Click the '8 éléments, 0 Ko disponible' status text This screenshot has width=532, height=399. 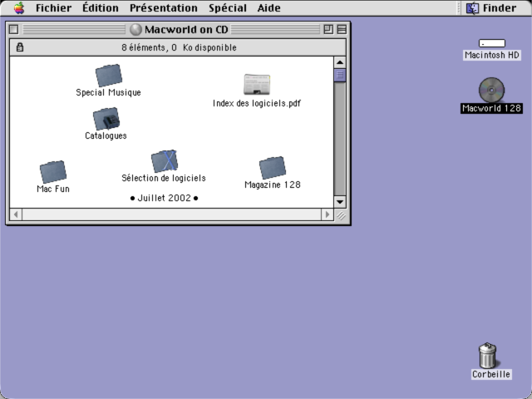179,47
